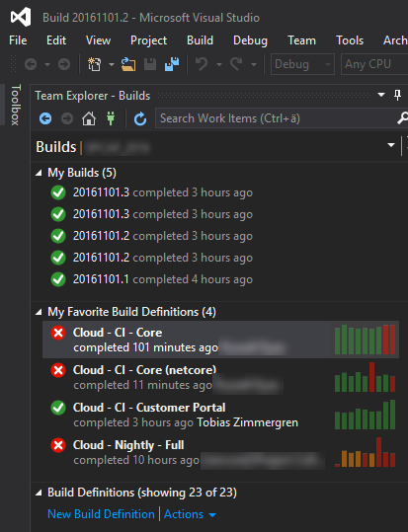
Task: Click the Visual Studio logo icon
Action: pos(21,17)
